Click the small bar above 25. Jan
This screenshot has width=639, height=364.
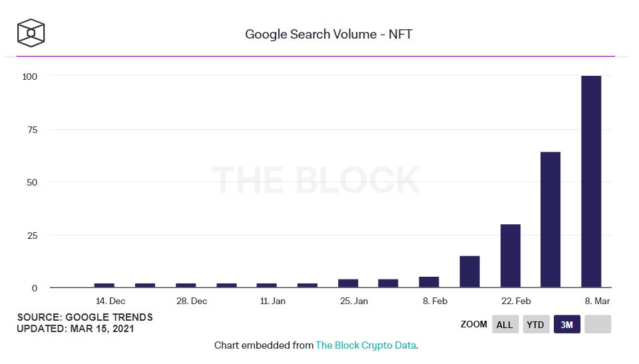[x=347, y=283]
